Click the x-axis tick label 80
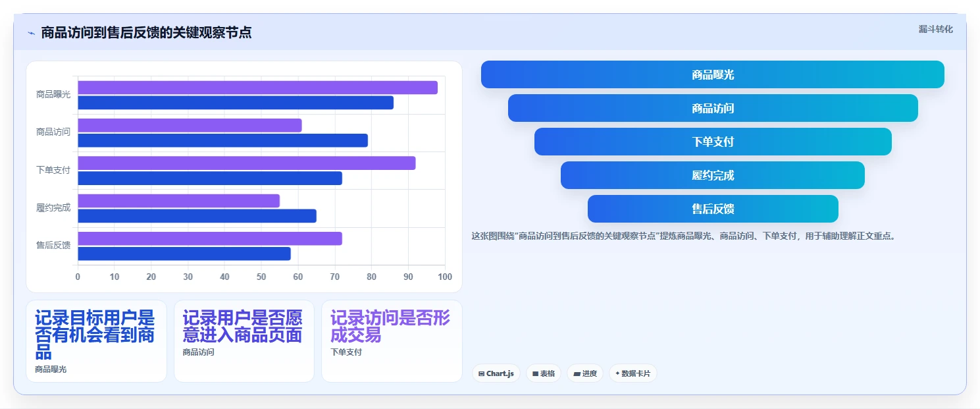 tap(372, 277)
